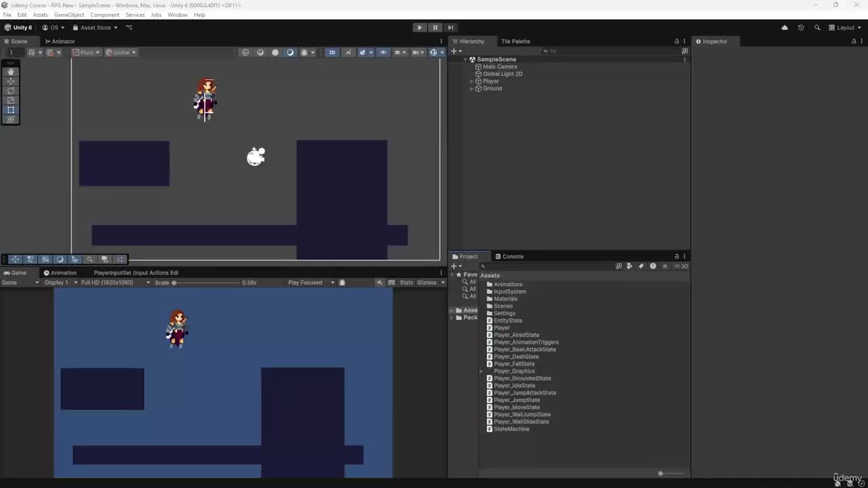The width and height of the screenshot is (868, 488).
Task: Click the version control icon beside Asset Store
Action: tap(130, 28)
